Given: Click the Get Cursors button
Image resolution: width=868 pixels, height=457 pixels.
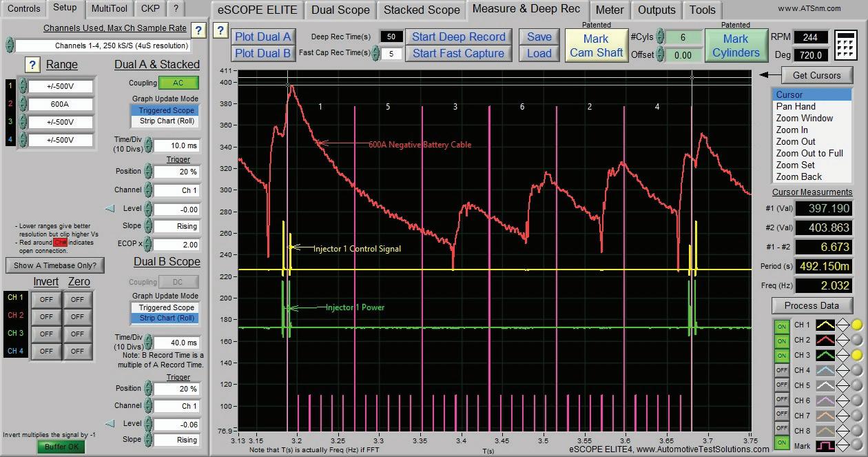Looking at the screenshot, I should point(817,75).
